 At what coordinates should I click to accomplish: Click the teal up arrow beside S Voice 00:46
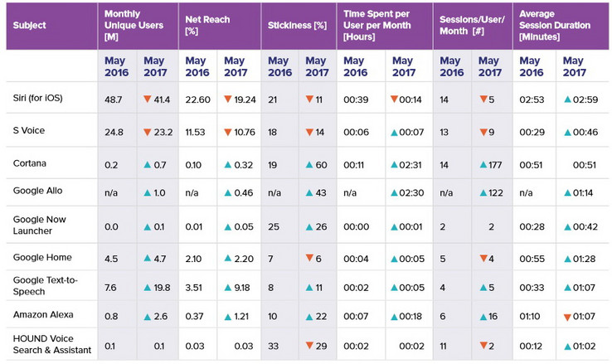[567, 133]
